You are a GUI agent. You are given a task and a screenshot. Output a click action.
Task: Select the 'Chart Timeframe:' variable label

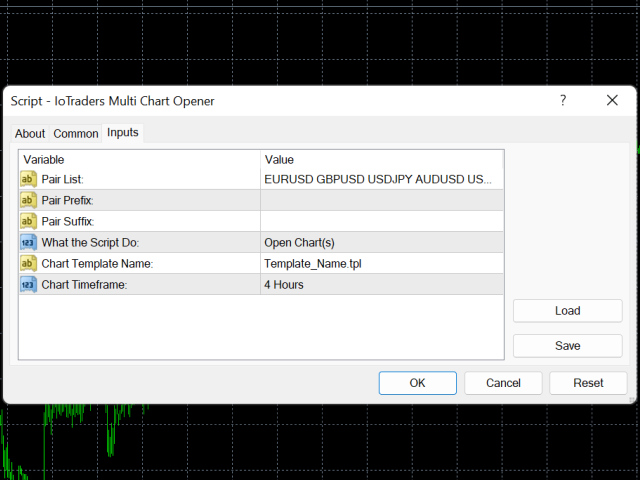[x=84, y=284]
